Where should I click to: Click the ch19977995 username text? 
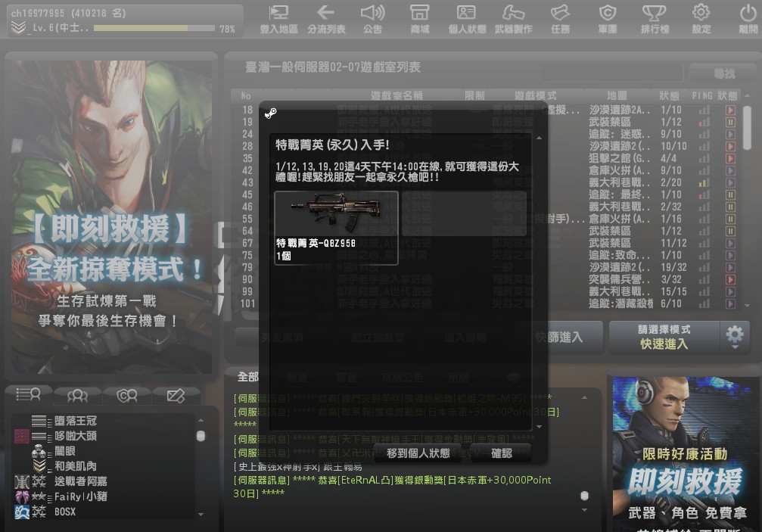[x=38, y=13]
